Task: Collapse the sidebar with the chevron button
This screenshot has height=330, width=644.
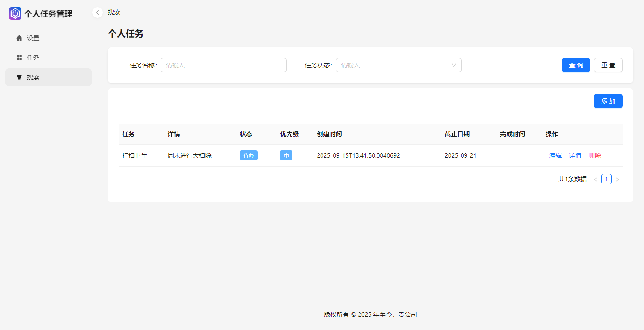Action: 97,13
